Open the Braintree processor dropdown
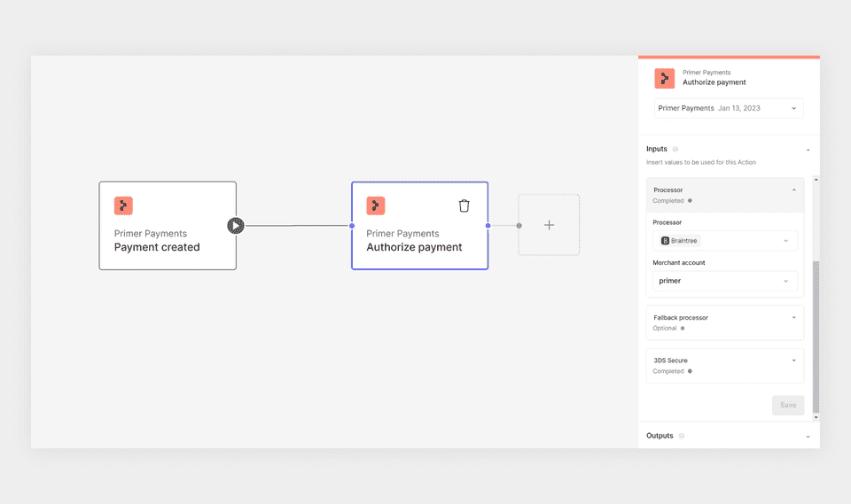This screenshot has height=504, width=851. pos(725,241)
